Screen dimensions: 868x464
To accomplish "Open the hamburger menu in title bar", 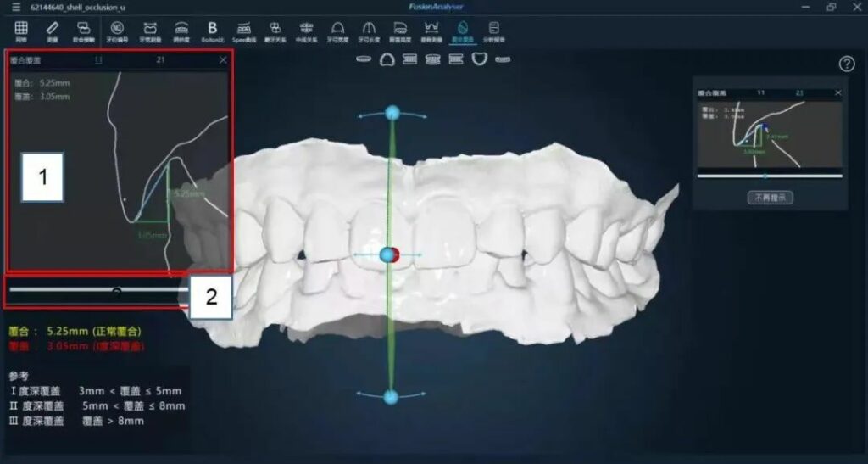I will (16, 7).
